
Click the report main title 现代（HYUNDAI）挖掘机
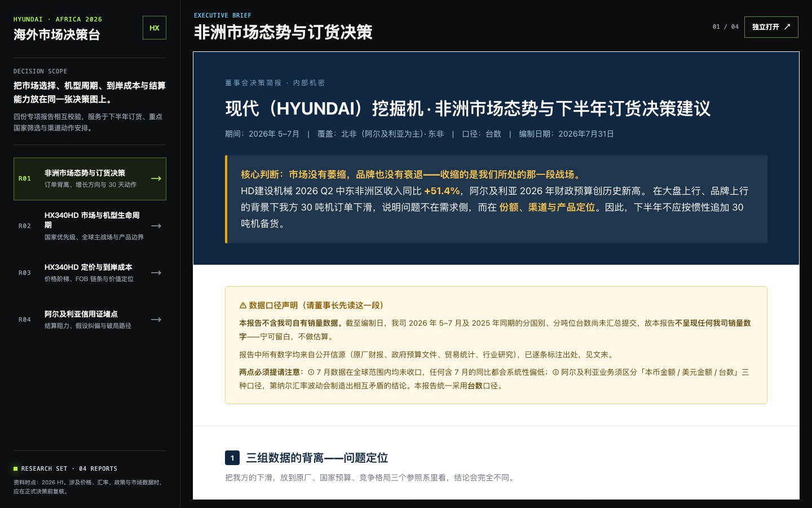coord(467,108)
